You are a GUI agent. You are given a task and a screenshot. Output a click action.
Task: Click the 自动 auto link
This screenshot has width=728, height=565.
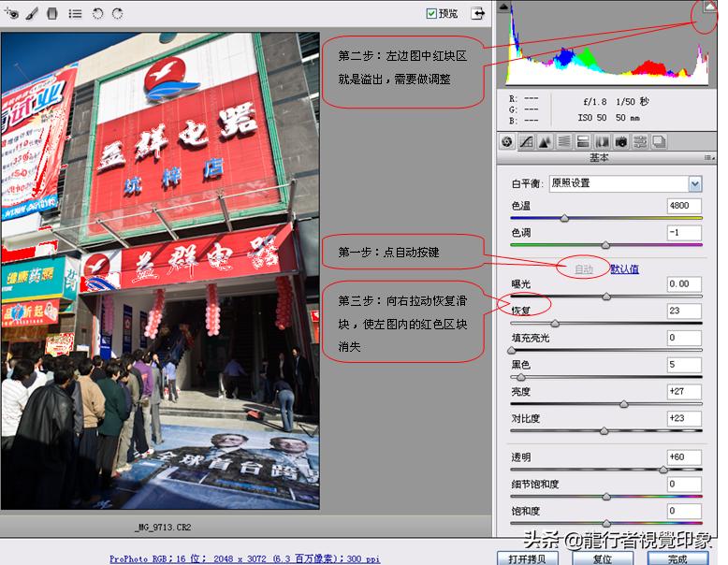(584, 269)
